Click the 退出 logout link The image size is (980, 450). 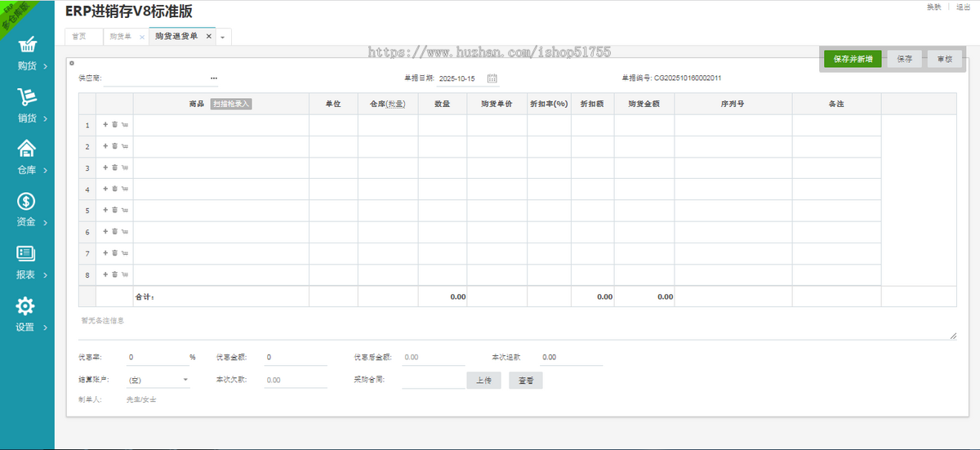coord(964,7)
